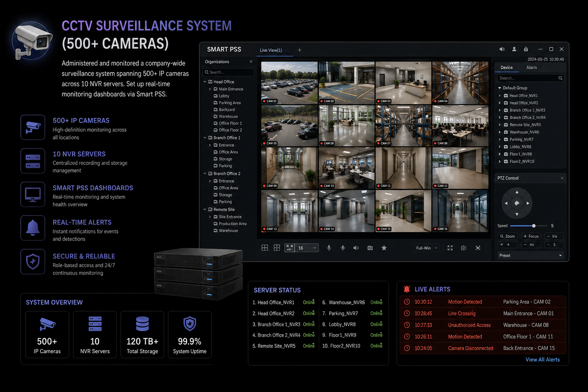The height and width of the screenshot is (392, 588).
Task: Select the CAM 08 video tile
Action: [x=460, y=126]
